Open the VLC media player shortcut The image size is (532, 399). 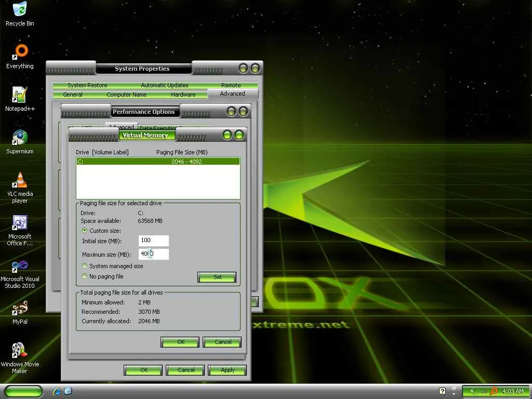coord(20,188)
